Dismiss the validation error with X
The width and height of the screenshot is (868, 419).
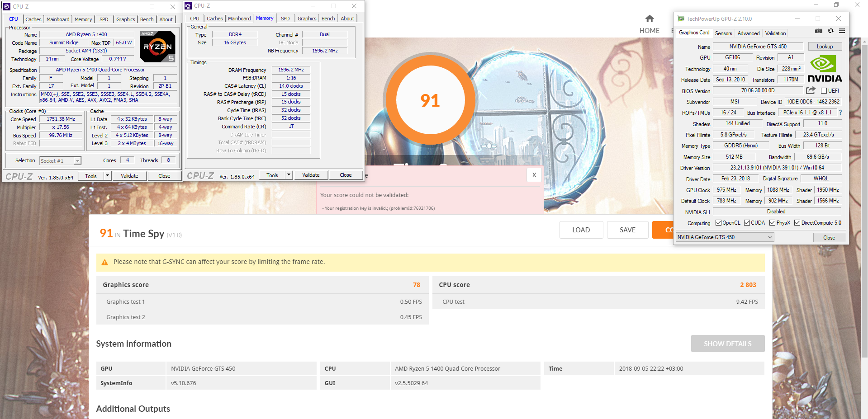pyautogui.click(x=534, y=175)
